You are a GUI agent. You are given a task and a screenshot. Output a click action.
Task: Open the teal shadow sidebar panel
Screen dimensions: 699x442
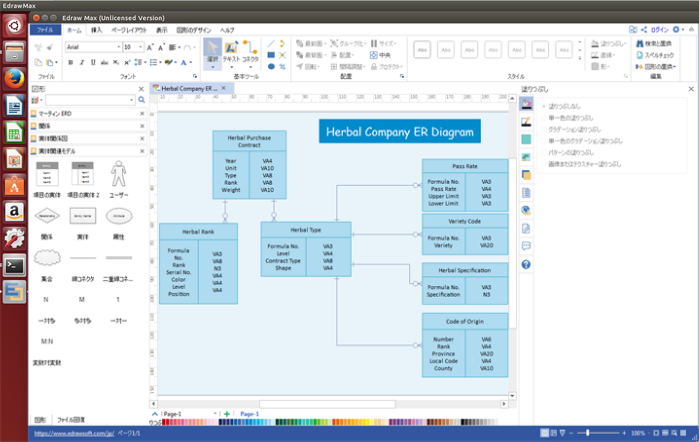click(526, 139)
